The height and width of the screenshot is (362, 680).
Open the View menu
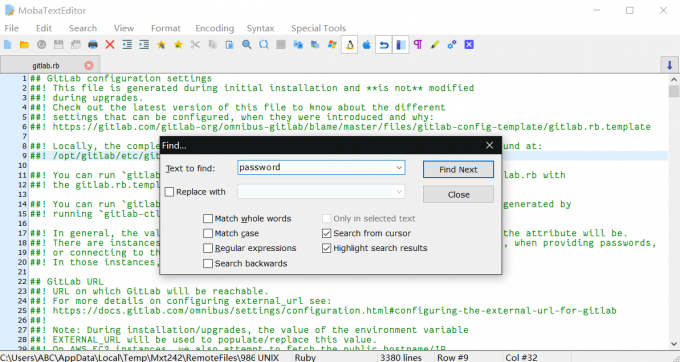(x=124, y=28)
